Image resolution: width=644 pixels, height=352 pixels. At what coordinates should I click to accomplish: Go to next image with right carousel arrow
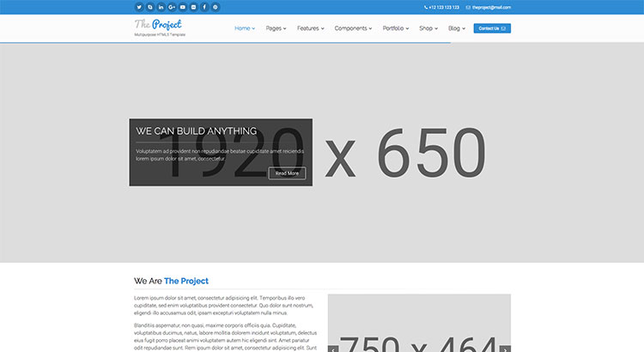tap(506, 348)
